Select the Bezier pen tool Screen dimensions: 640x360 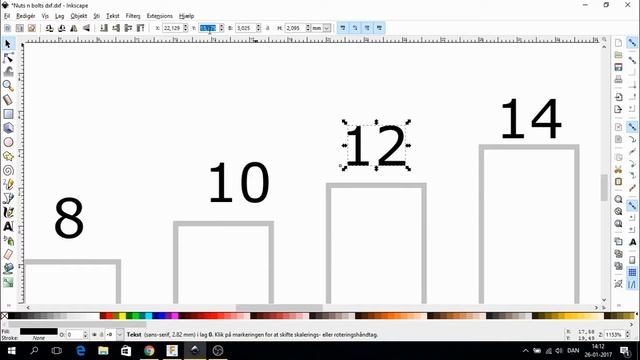[x=8, y=198]
